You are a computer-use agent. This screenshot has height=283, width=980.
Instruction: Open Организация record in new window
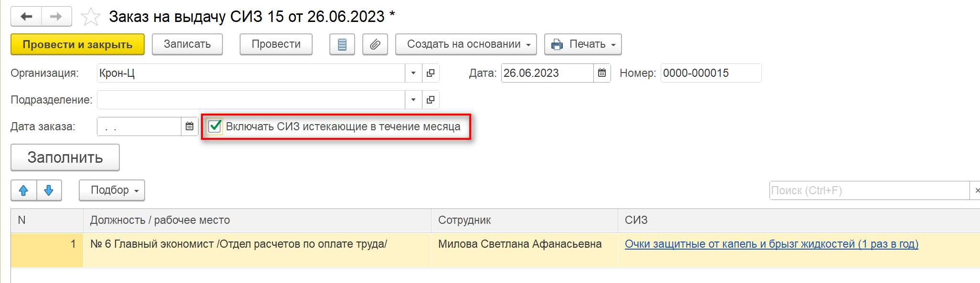(x=431, y=73)
